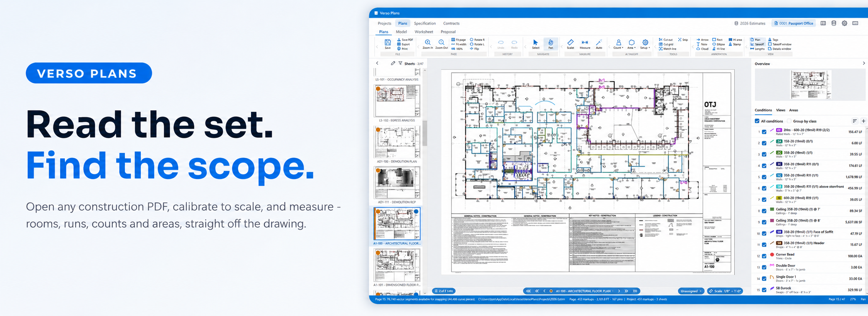Choose the Measure tool
The height and width of the screenshot is (316, 868).
585,44
